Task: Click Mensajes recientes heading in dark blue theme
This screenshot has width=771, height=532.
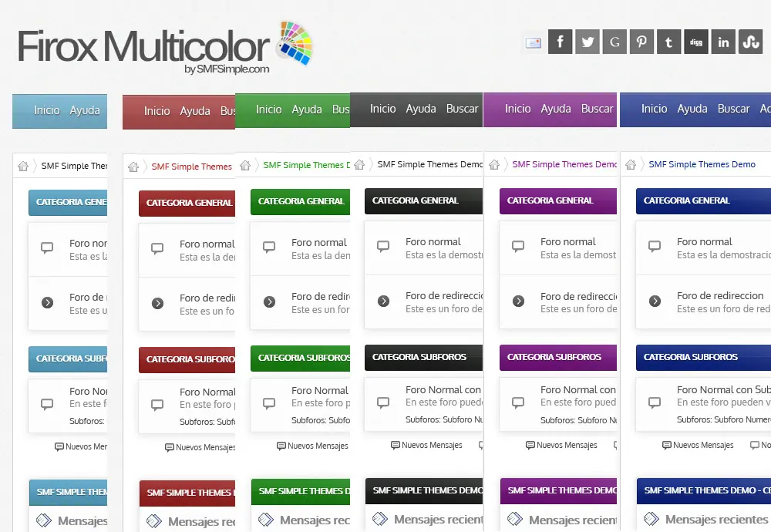Action: click(x=716, y=519)
